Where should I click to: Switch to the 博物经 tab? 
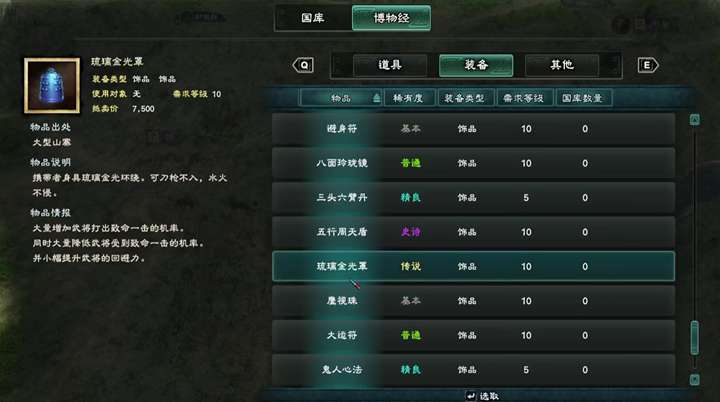coord(391,18)
